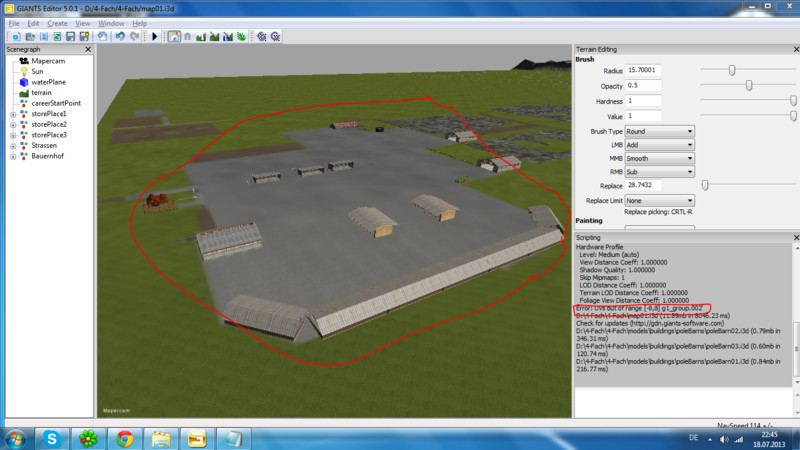Click the brush Value input field
The width and height of the screenshot is (800, 450).
point(643,116)
